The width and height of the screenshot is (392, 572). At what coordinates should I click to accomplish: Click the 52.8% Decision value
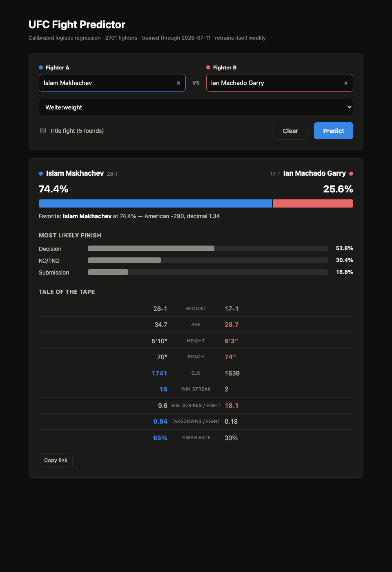click(x=344, y=248)
